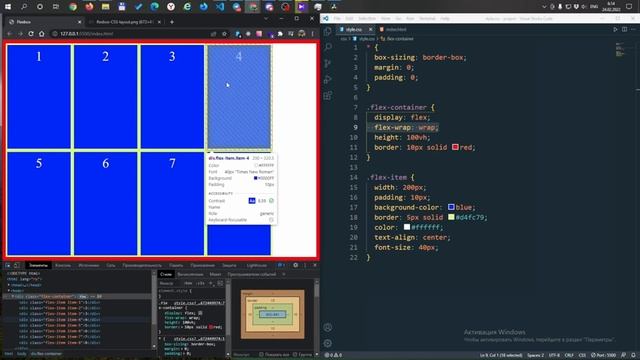
Task: Open the Extensions view in VS Code
Action: point(328,96)
